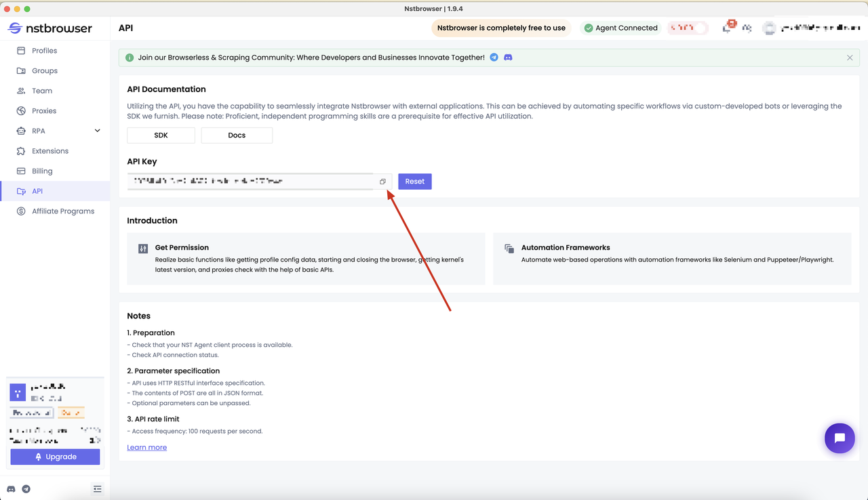Reset the API key
The height and width of the screenshot is (500, 868).
click(415, 182)
